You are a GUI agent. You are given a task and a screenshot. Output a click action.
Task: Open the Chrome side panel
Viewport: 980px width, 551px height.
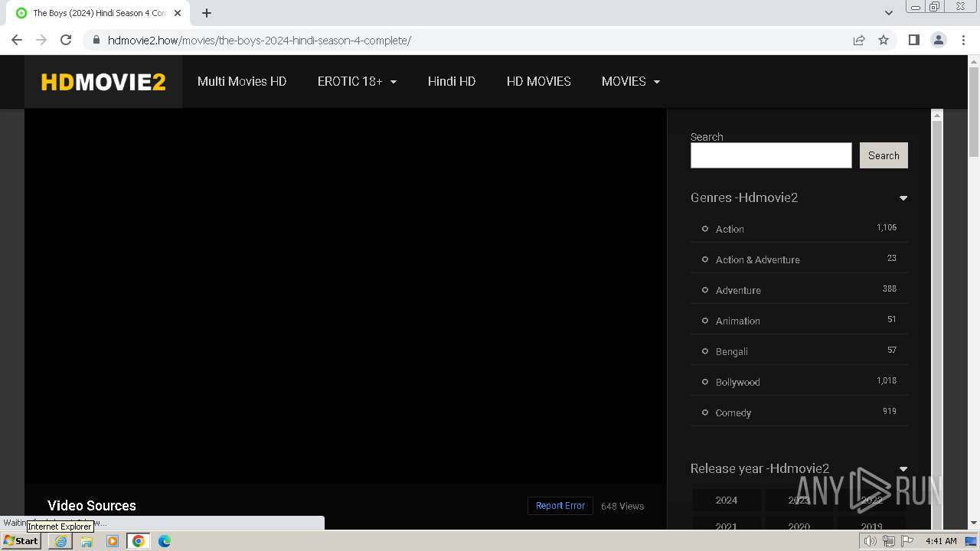(913, 40)
